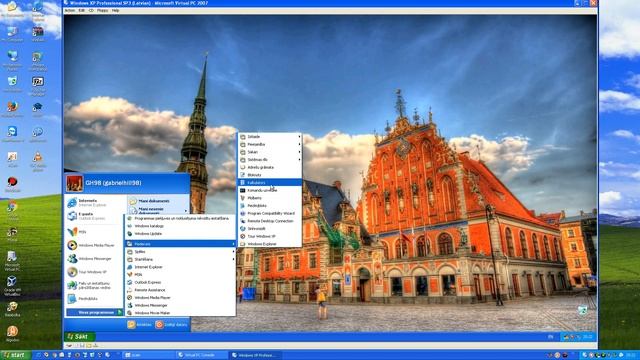Viewport: 640px width, 360px height.
Task: Expand highlighted Piederumi submenu
Action: tap(180, 244)
